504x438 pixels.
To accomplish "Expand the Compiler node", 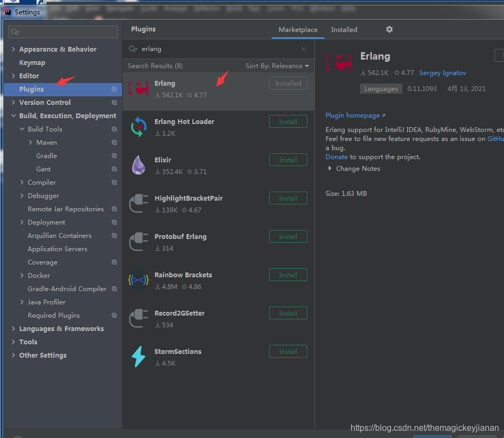I will click(x=22, y=183).
